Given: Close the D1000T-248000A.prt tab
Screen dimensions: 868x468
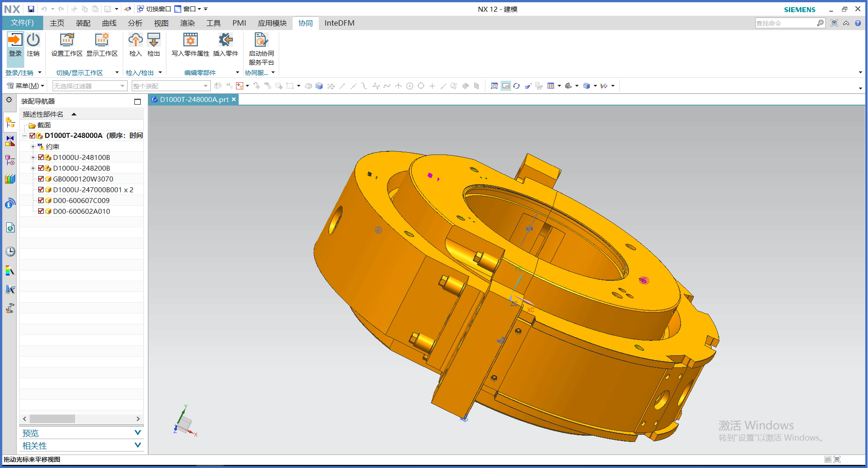Looking at the screenshot, I should coord(234,99).
